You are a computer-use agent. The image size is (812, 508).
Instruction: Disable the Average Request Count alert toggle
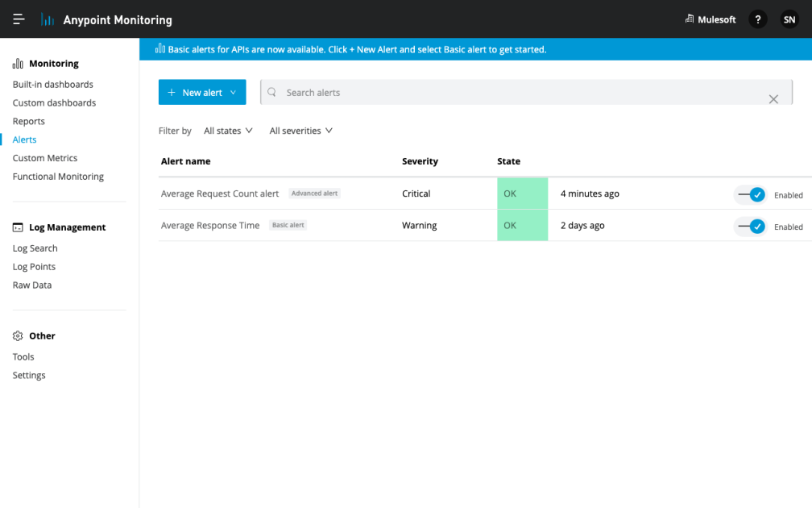coord(750,194)
